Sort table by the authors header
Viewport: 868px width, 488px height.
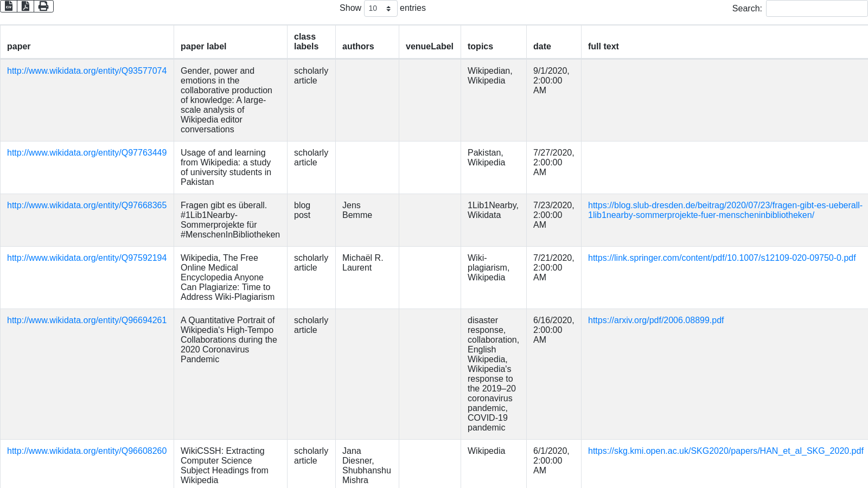tap(358, 47)
